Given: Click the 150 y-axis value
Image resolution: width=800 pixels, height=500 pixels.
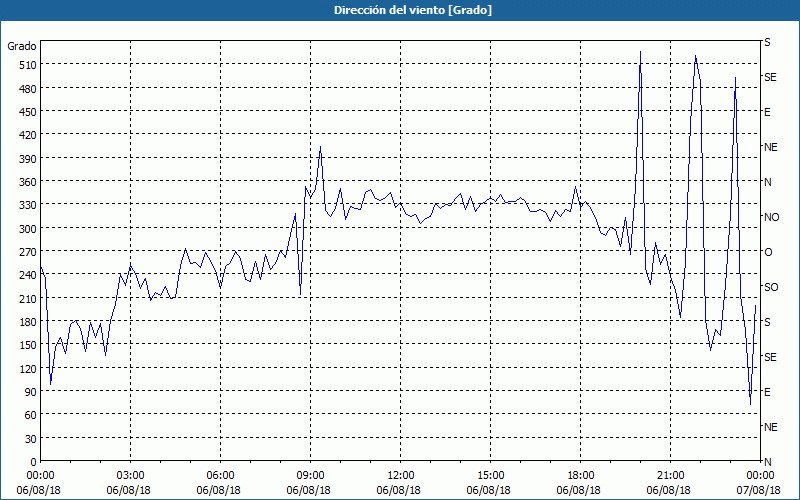Looking at the screenshot, I should pos(28,345).
